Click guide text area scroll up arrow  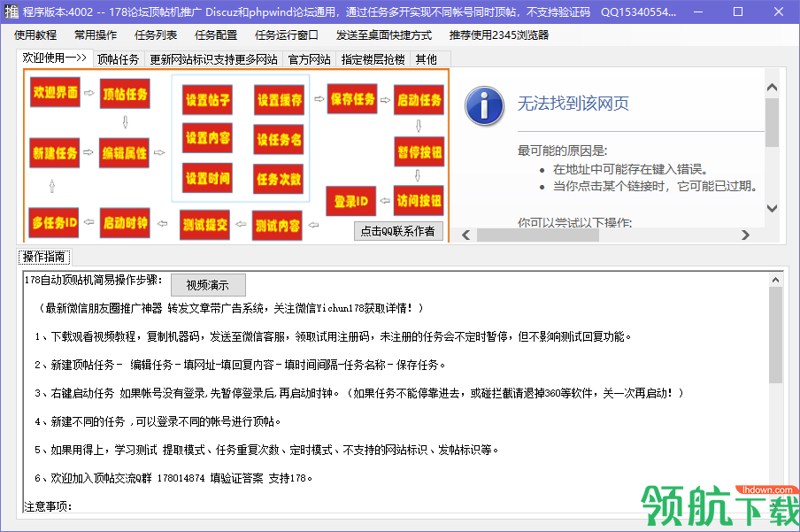click(x=775, y=280)
